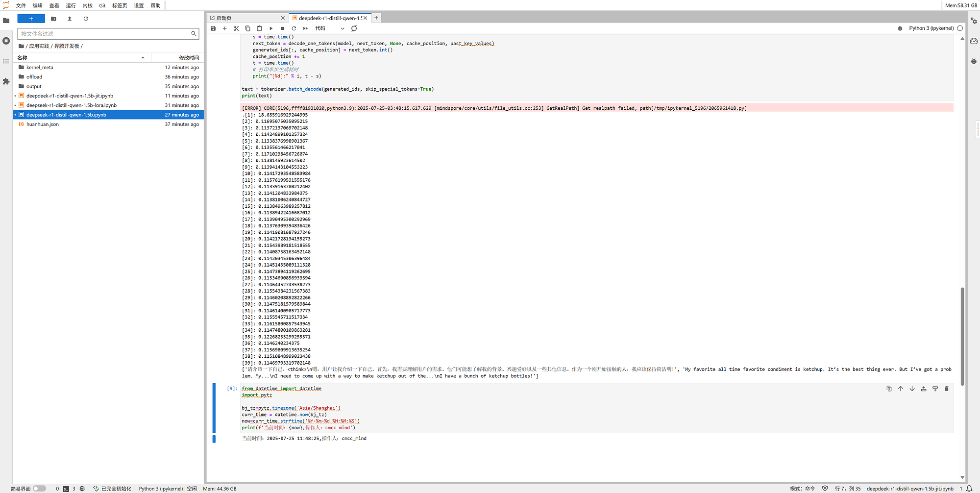Delete the active cell using the trash icon

pyautogui.click(x=946, y=389)
